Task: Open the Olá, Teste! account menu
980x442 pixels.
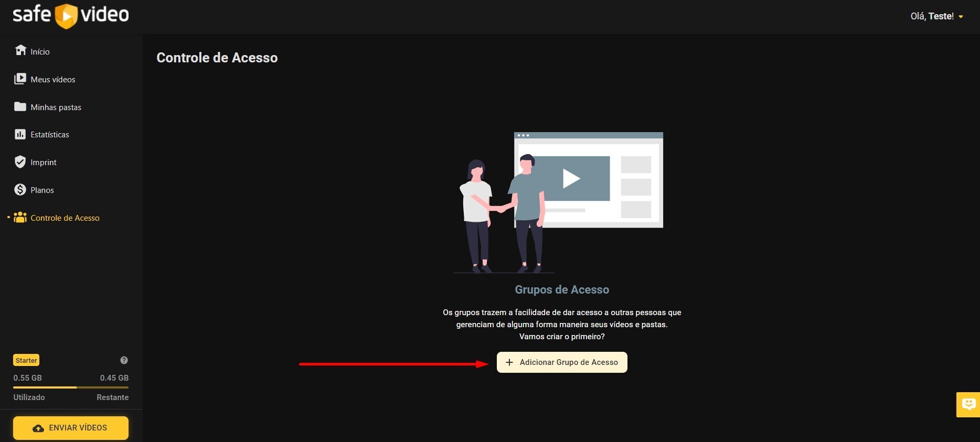Action: 932,16
